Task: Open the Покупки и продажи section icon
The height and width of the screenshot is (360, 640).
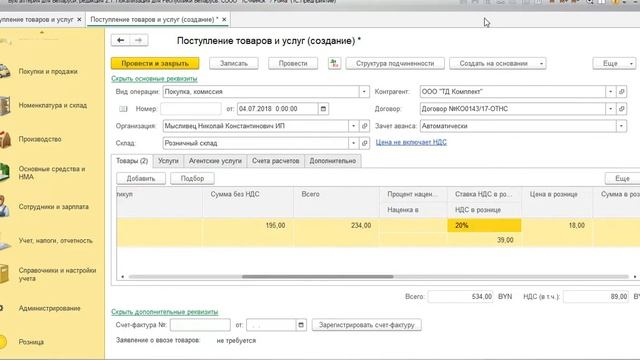Action: tap(4, 71)
